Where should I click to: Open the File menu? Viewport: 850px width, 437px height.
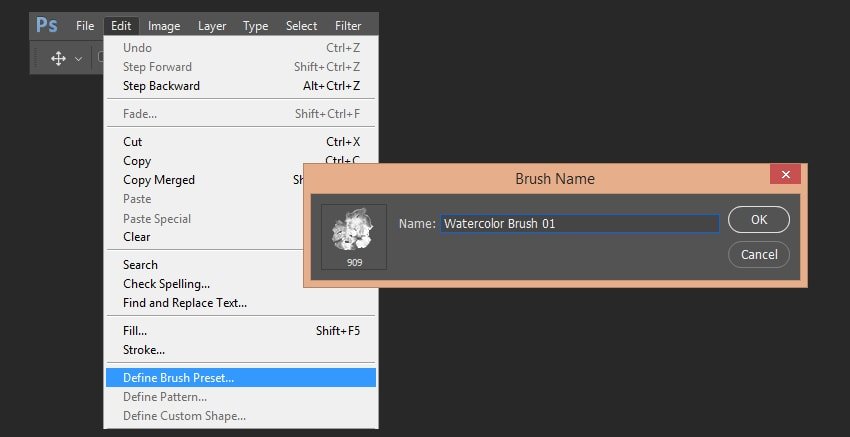(x=85, y=26)
